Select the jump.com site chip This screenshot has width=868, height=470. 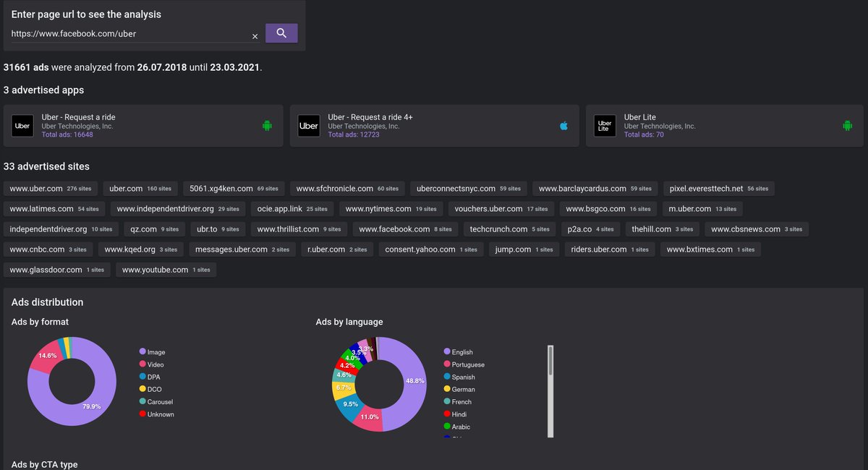[524, 249]
